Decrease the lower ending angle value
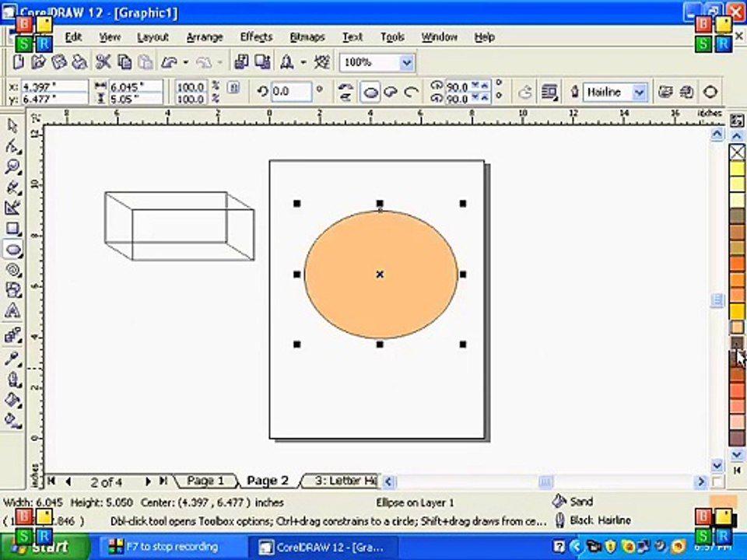Image resolution: width=747 pixels, height=560 pixels. coord(475,98)
